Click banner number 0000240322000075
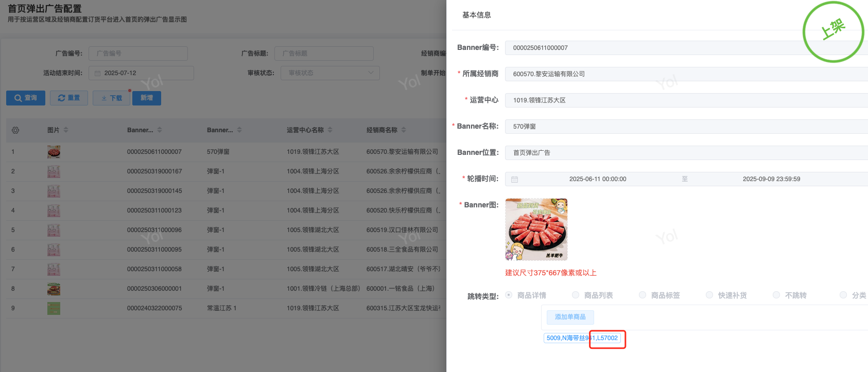This screenshot has width=868, height=372. pyautogui.click(x=154, y=308)
